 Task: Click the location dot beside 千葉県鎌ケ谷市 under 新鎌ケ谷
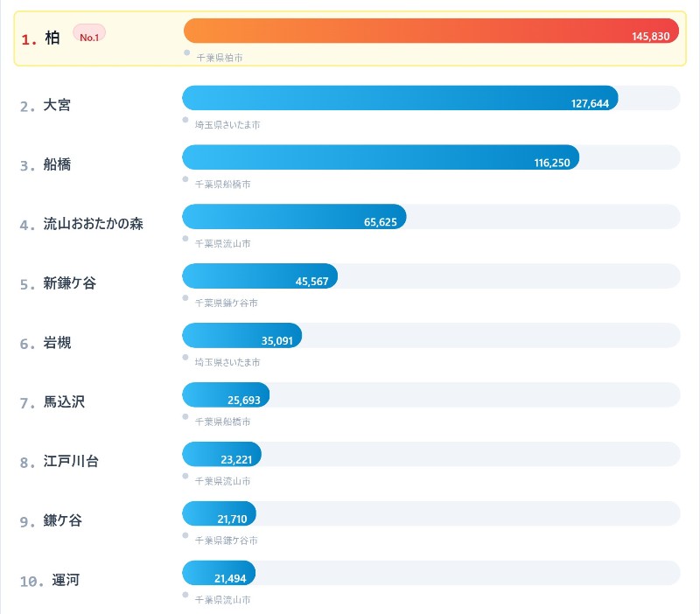(185, 296)
